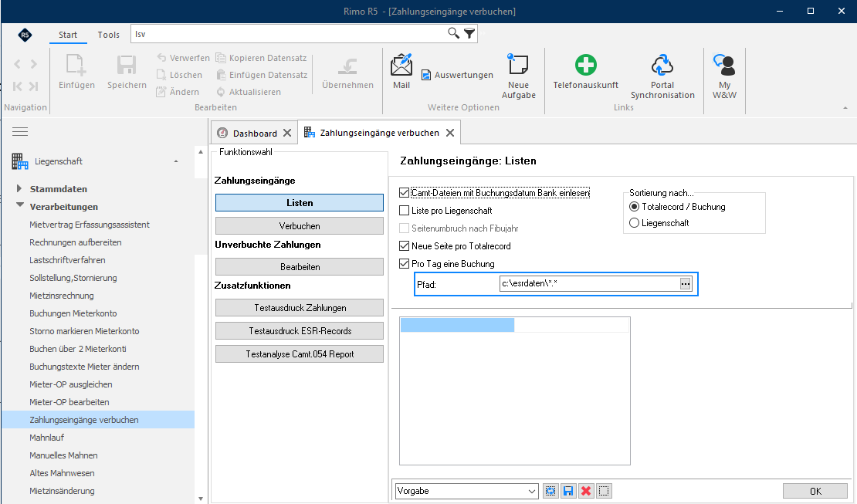Image resolution: width=857 pixels, height=504 pixels.
Task: Click the blue save preset disk icon
Action: pos(568,491)
